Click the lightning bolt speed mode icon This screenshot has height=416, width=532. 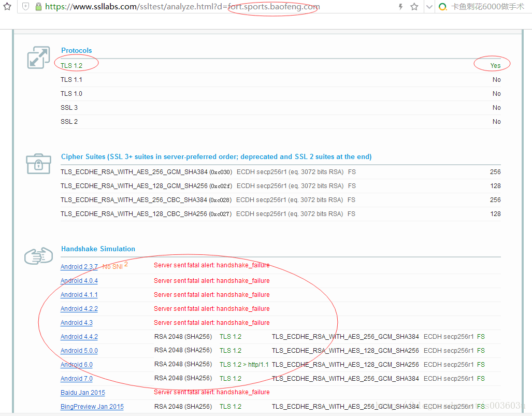[401, 6]
